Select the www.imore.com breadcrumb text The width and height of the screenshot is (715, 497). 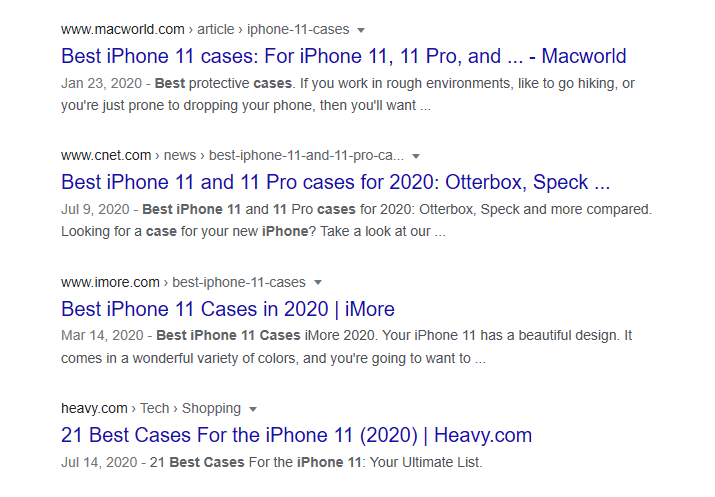[x=110, y=282]
